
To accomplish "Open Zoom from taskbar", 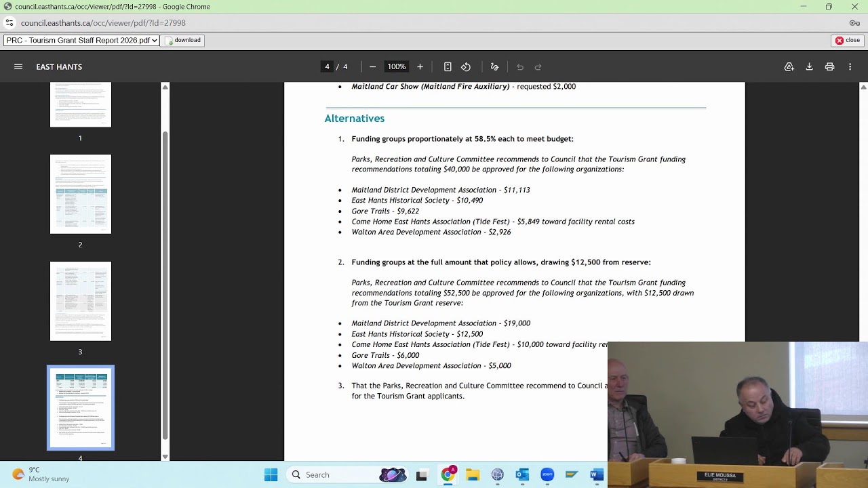I will pyautogui.click(x=547, y=474).
